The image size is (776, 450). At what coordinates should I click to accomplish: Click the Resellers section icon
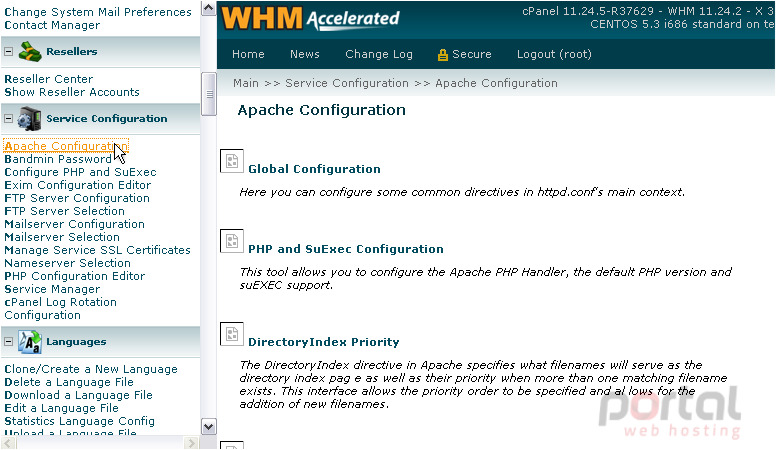(x=30, y=51)
